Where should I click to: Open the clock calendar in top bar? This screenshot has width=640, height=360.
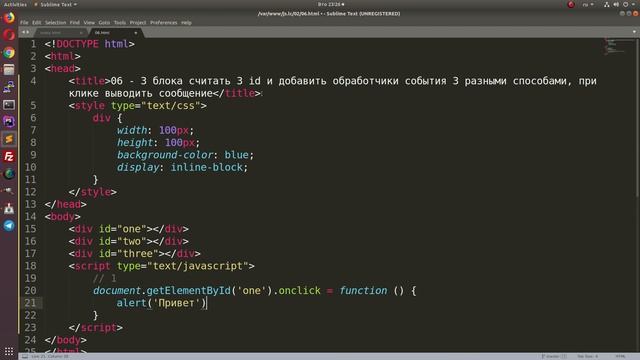331,4
